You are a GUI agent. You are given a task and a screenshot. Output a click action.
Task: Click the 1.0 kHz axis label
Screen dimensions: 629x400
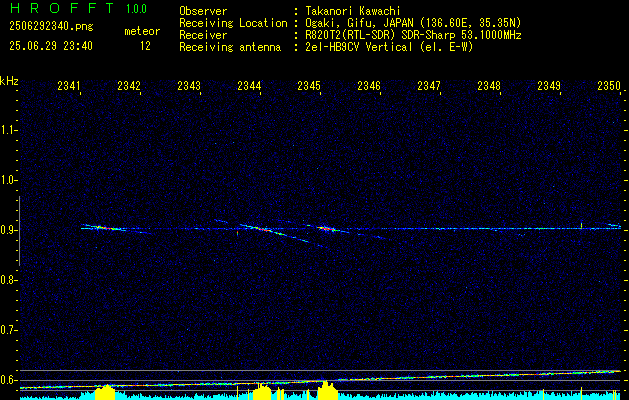(x=9, y=180)
